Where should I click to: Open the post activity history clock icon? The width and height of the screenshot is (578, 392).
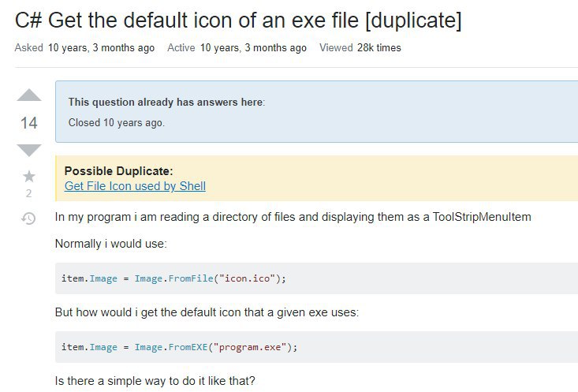click(28, 218)
